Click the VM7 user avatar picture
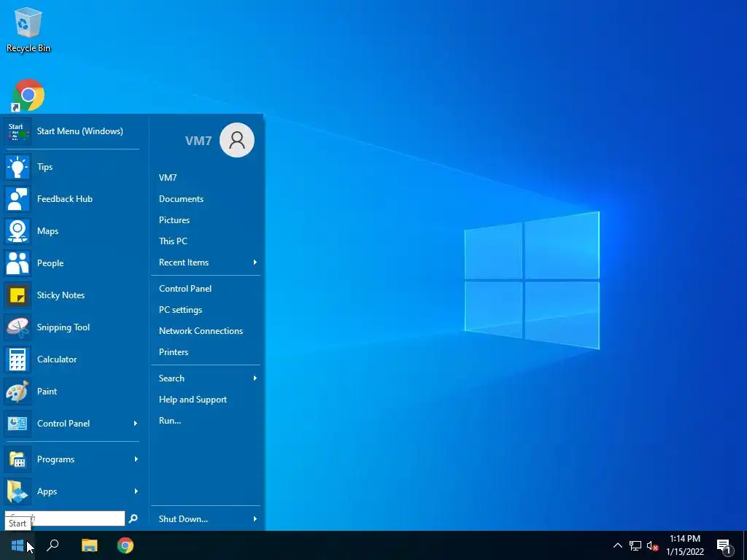Image resolution: width=747 pixels, height=560 pixels. 237,140
